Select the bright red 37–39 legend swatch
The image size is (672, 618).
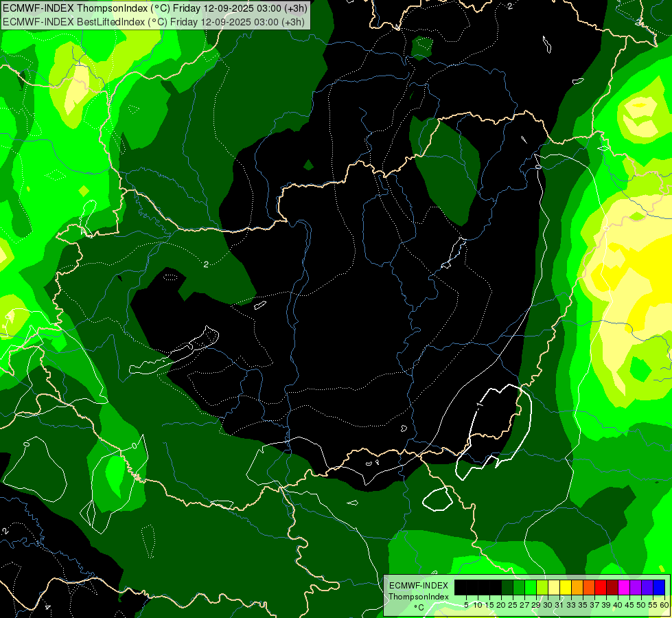click(601, 587)
